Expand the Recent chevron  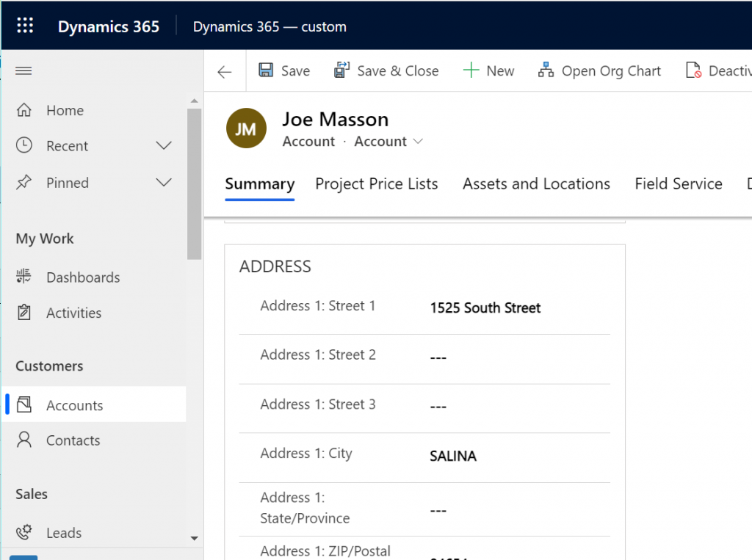pyautogui.click(x=164, y=145)
